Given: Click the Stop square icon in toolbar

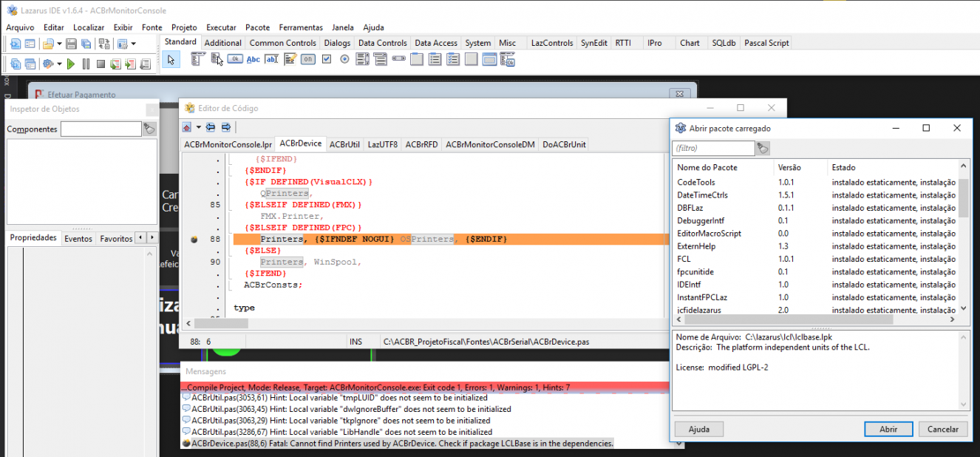Looking at the screenshot, I should pyautogui.click(x=101, y=64).
